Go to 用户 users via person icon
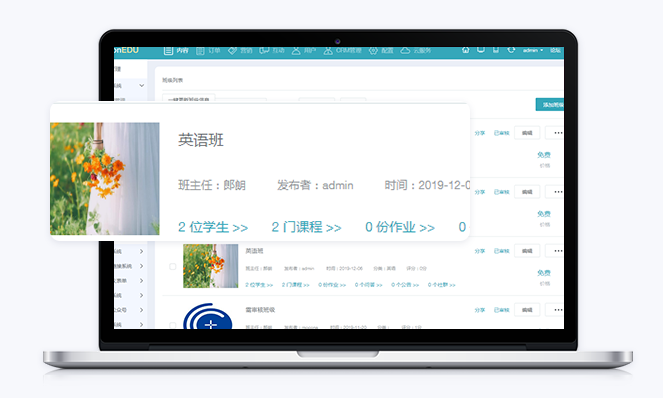Screen dimensions: 663x398 point(296,51)
